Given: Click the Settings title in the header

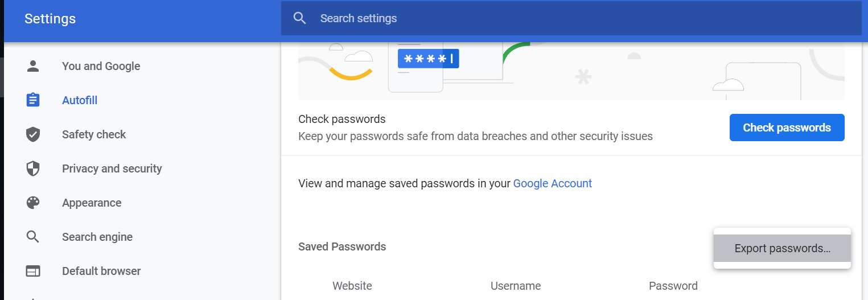Looking at the screenshot, I should [x=50, y=18].
